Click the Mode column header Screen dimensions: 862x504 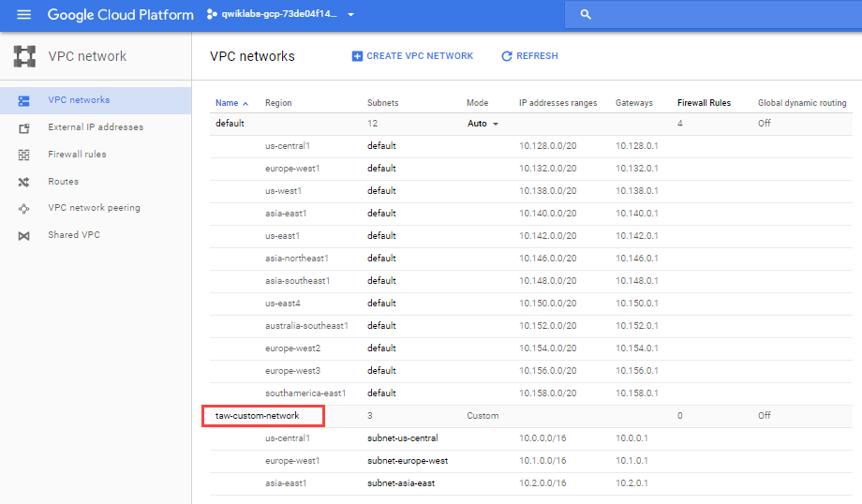coord(477,103)
